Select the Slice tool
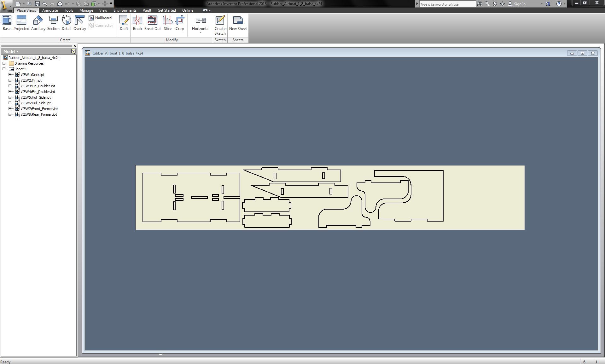This screenshot has height=364, width=605. click(x=167, y=23)
